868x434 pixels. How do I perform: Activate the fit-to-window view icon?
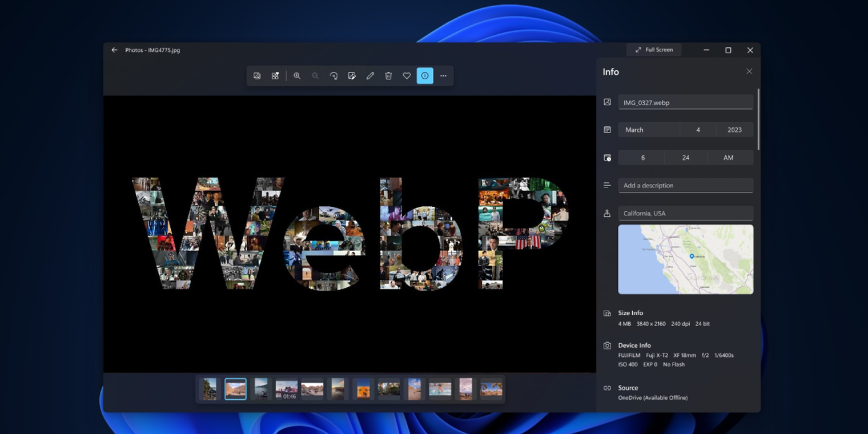pos(256,75)
